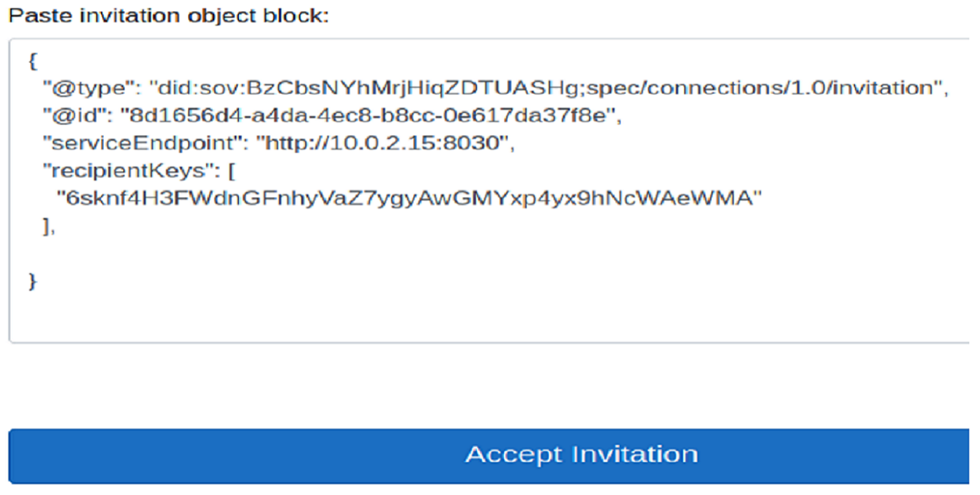The height and width of the screenshot is (495, 980).
Task: Click the did:sov connections invitation value
Action: click(547, 88)
